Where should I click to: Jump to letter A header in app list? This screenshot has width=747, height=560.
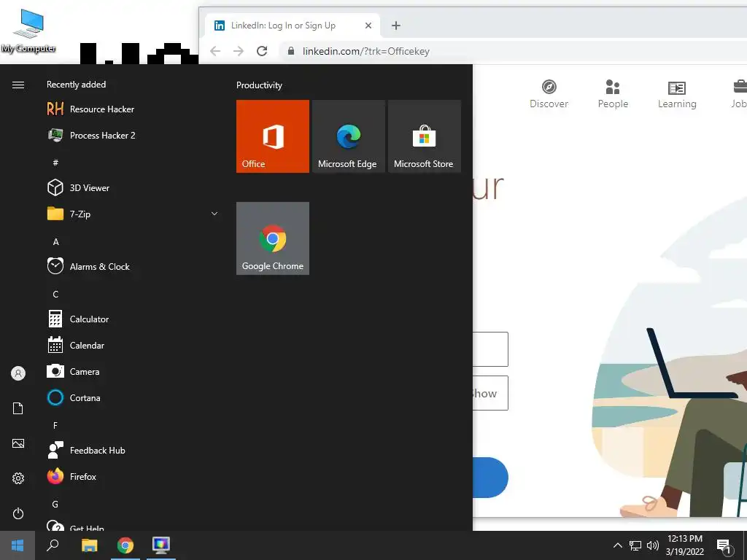click(55, 242)
